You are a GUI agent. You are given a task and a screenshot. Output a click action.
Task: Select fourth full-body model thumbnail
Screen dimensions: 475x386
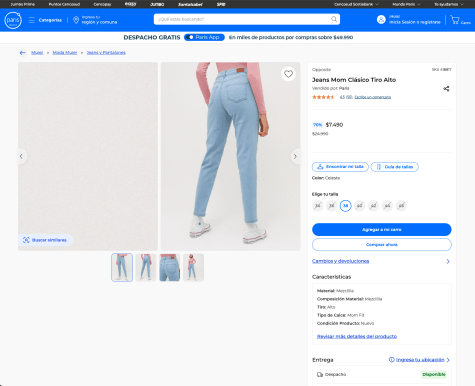(193, 267)
